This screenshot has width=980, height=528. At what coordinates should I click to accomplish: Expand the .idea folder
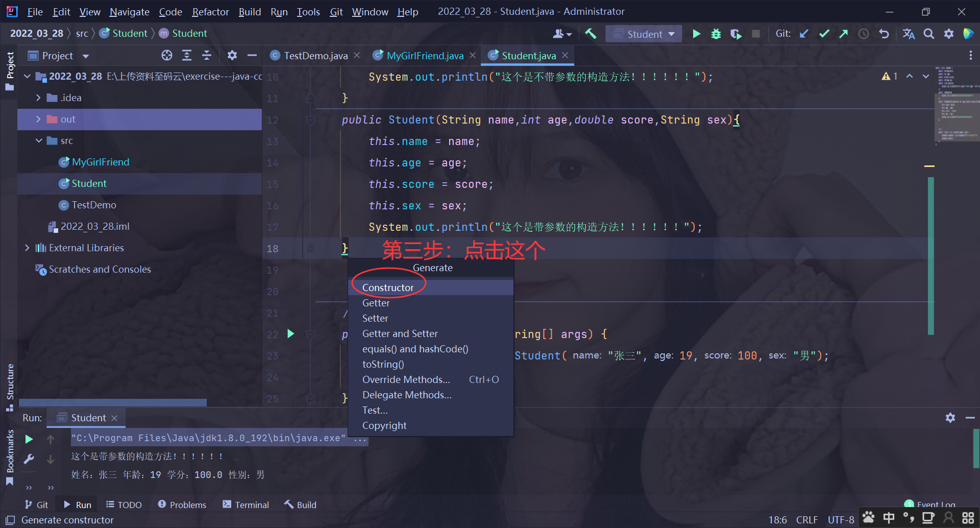click(x=38, y=98)
